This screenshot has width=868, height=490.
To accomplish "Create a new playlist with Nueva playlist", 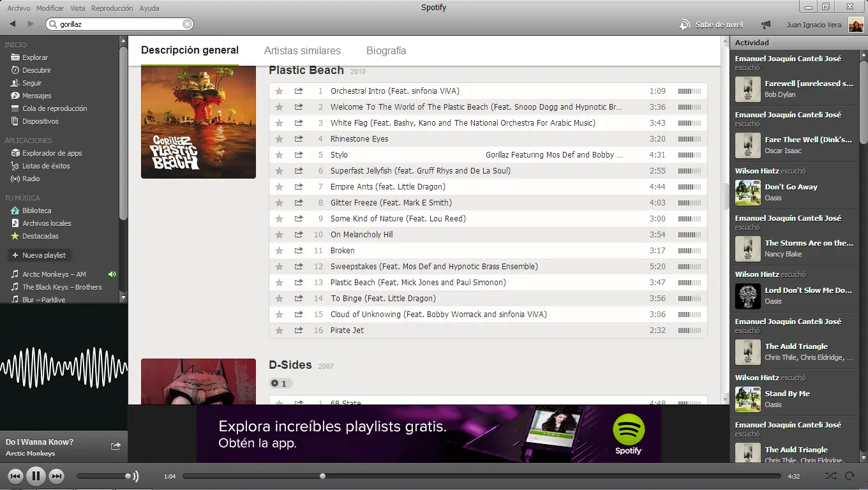I will coord(39,255).
